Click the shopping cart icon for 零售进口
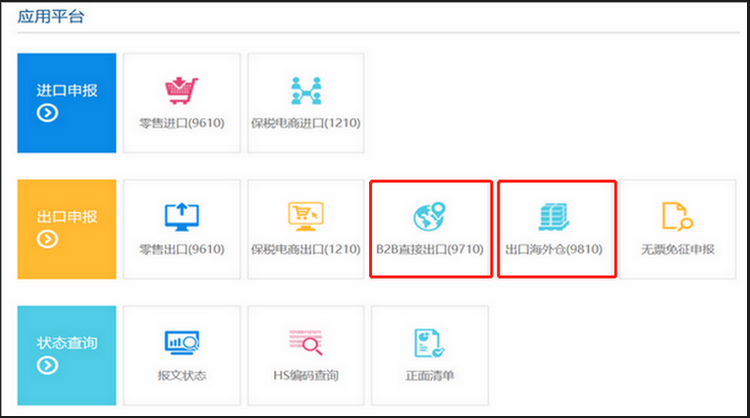 [x=181, y=91]
